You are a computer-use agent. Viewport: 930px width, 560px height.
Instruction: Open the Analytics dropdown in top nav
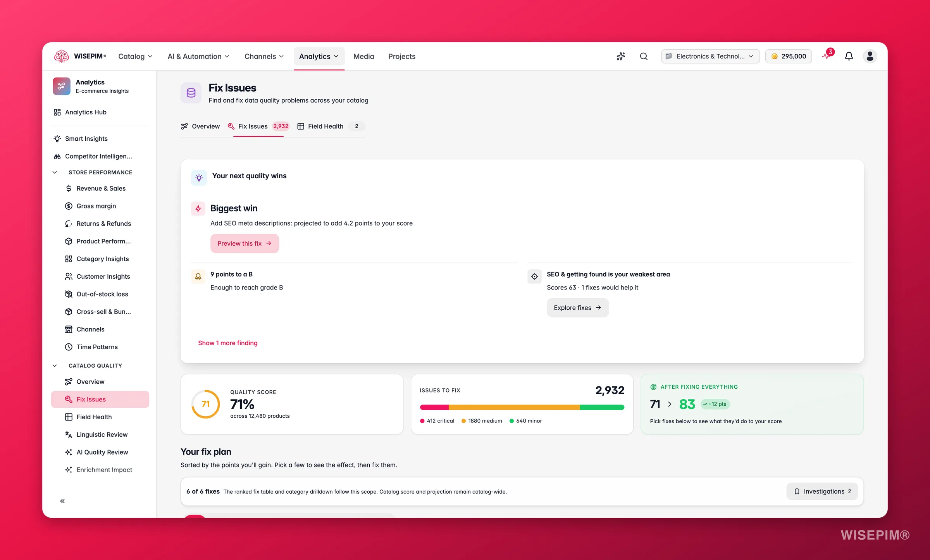319,56
